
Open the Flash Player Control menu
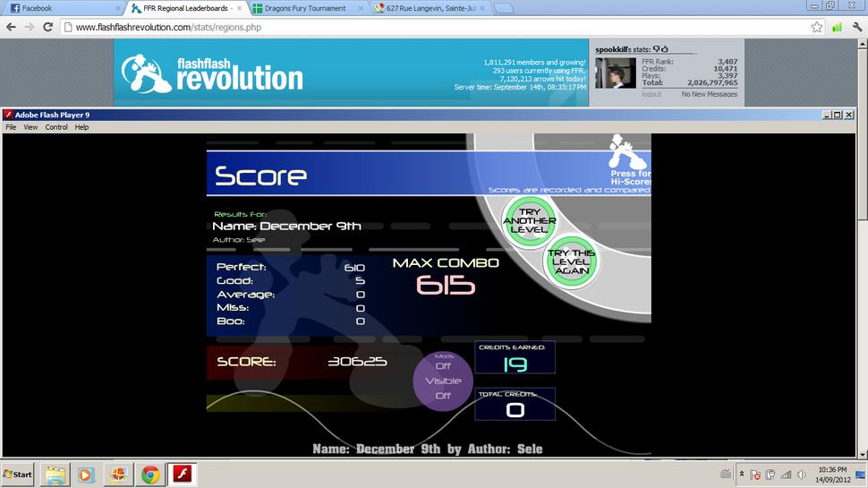(x=56, y=127)
